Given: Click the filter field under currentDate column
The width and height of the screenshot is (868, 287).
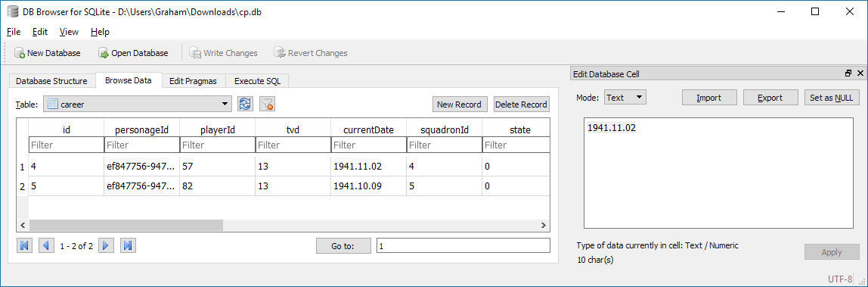Looking at the screenshot, I should tap(368, 145).
